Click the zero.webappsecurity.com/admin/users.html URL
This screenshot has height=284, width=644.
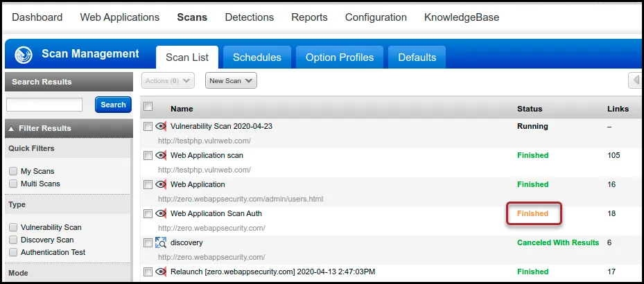[241, 199]
